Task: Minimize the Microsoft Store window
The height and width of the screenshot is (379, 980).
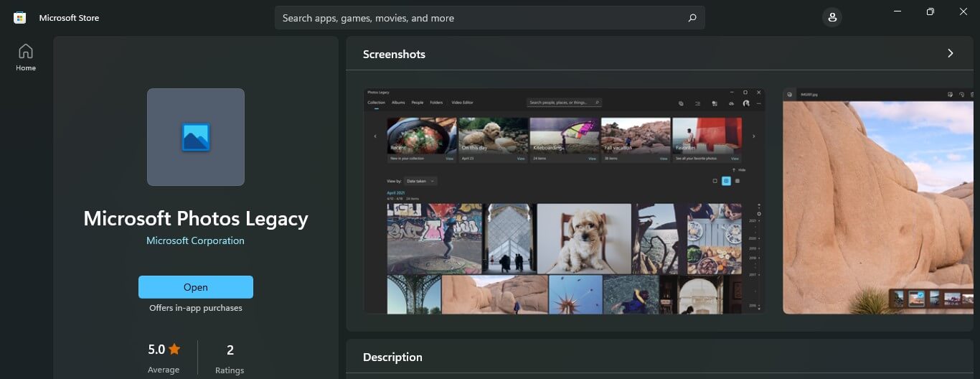Action: [x=897, y=11]
